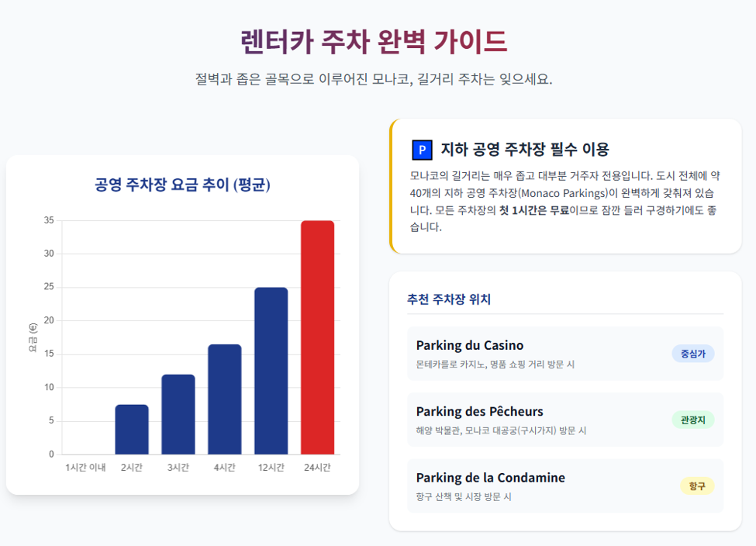
Task: Click the 12시간 blue bar
Action: coord(271,371)
